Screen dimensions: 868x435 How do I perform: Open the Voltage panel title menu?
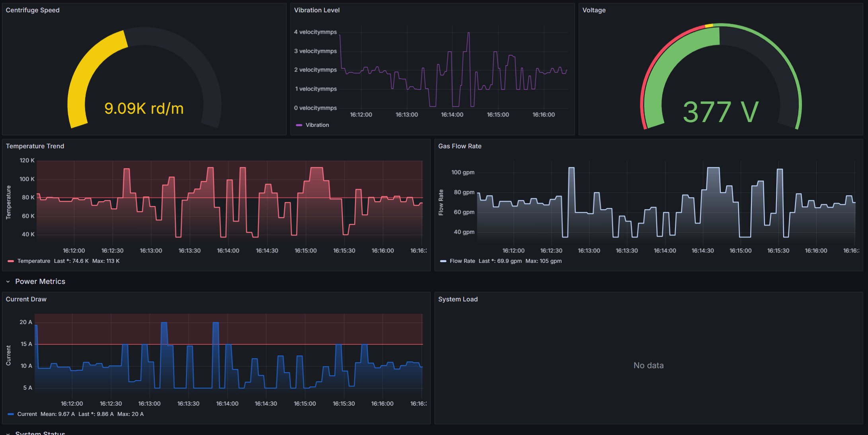click(594, 10)
